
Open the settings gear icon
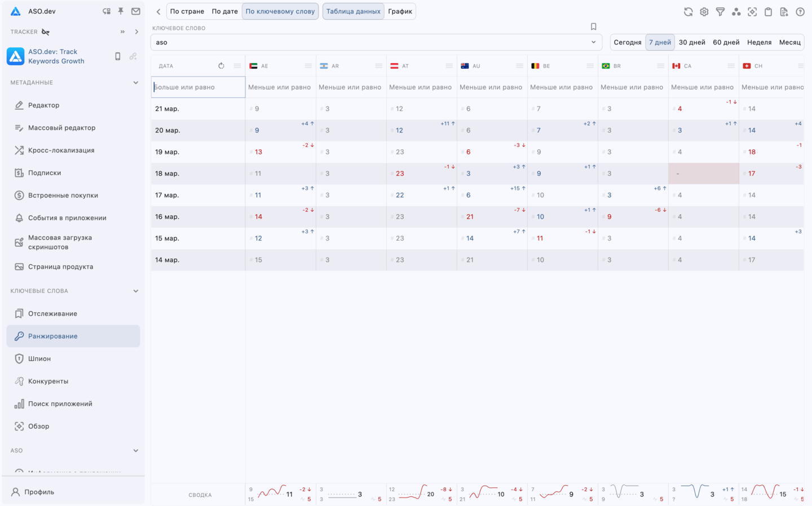[704, 11]
